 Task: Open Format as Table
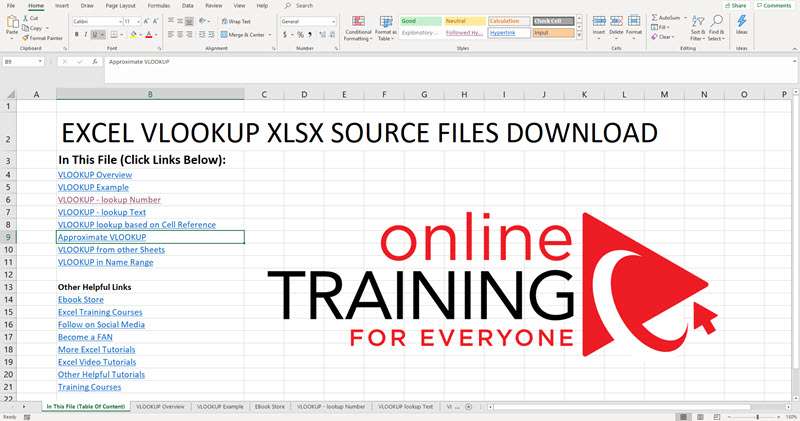coord(385,29)
